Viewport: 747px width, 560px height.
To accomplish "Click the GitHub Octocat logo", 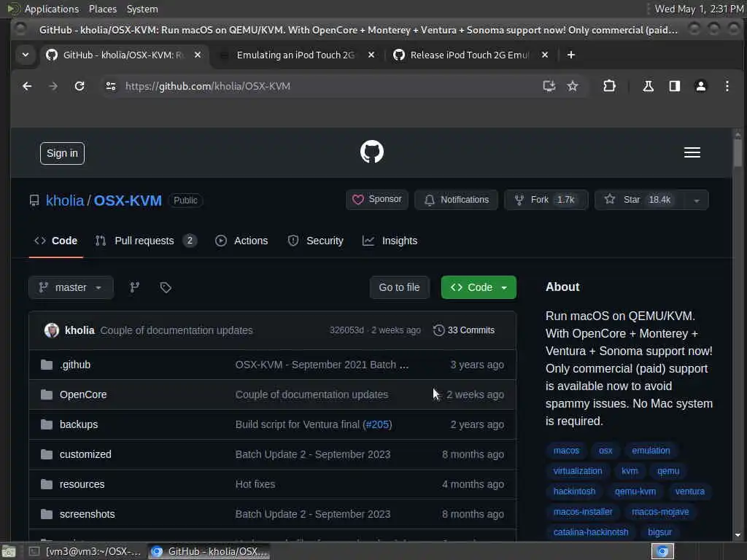I will click(x=371, y=152).
